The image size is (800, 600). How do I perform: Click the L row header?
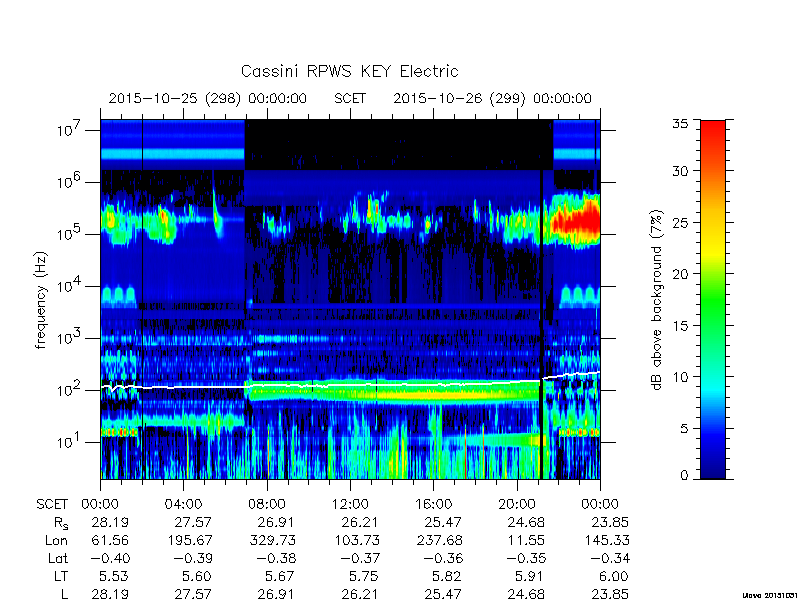click(64, 594)
